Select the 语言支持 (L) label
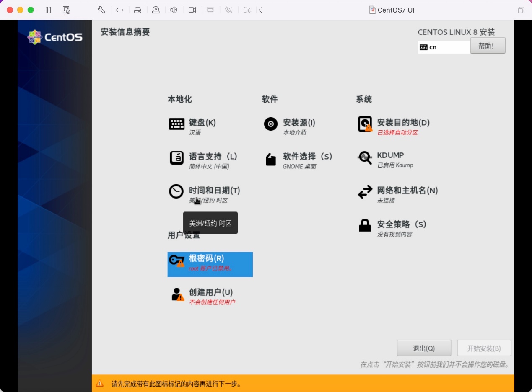Screen dimensions: 532x392 213,156
